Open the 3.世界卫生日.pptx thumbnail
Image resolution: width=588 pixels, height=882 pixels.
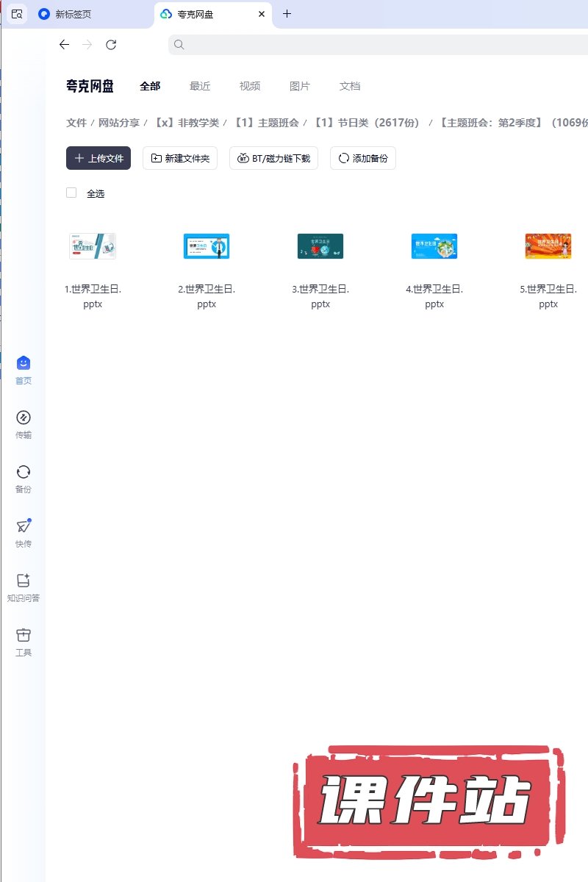(320, 246)
